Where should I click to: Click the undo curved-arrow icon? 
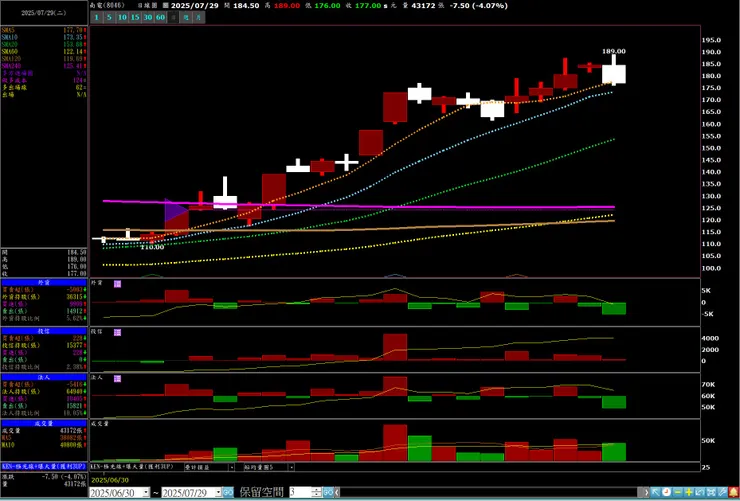pyautogui.click(x=700, y=492)
